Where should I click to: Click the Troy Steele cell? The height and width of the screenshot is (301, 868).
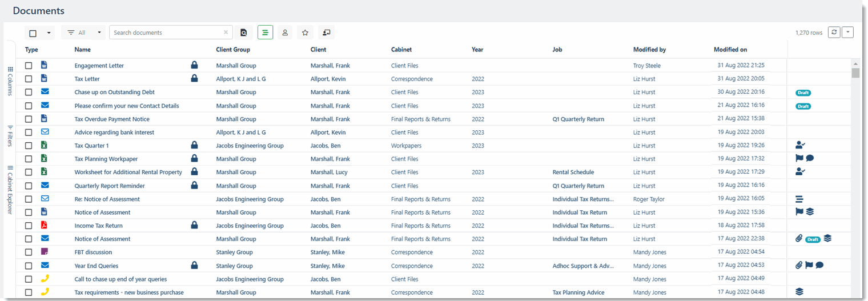click(x=647, y=66)
